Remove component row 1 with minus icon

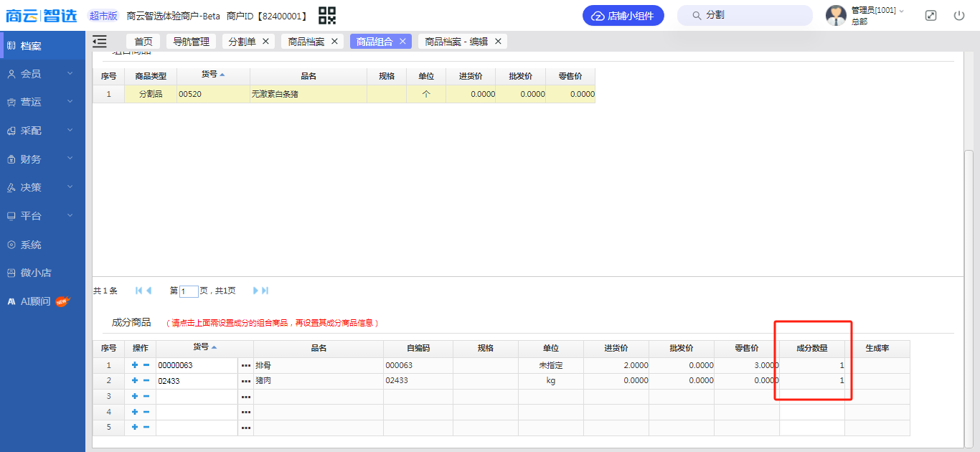(146, 365)
